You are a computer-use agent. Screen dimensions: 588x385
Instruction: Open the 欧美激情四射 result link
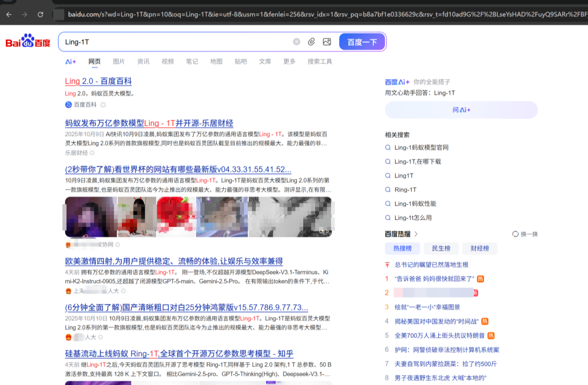click(x=174, y=261)
